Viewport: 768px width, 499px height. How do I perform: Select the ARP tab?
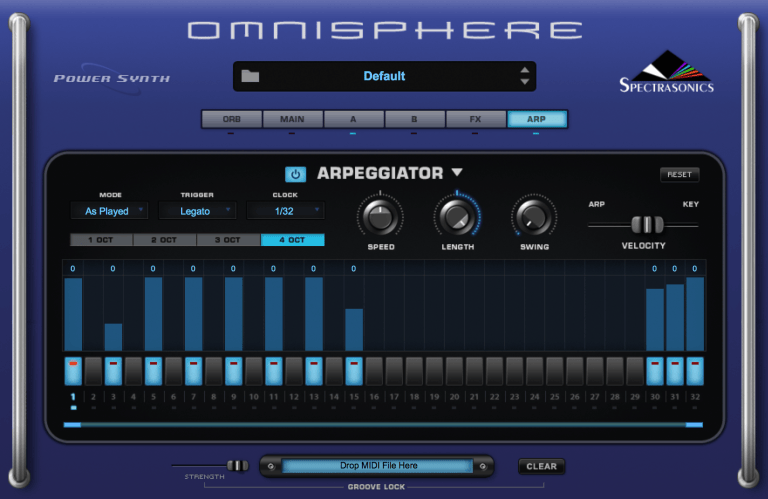coord(536,119)
